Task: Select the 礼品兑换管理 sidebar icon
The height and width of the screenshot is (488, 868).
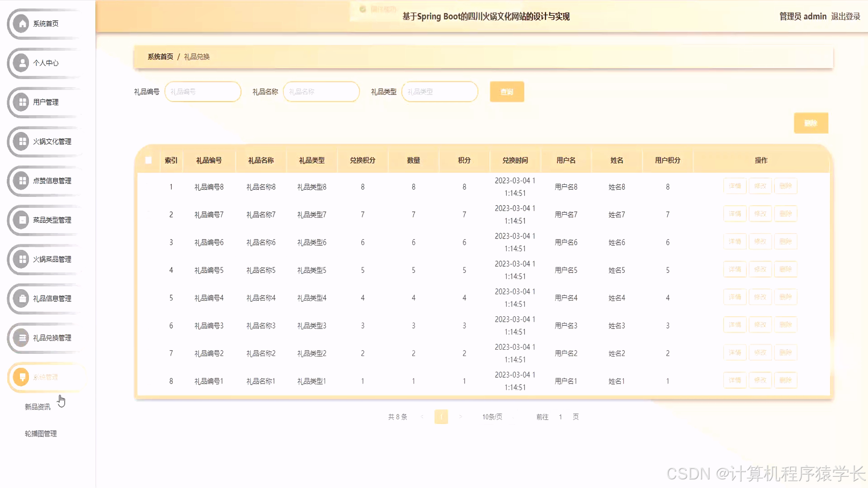Action: (21, 338)
